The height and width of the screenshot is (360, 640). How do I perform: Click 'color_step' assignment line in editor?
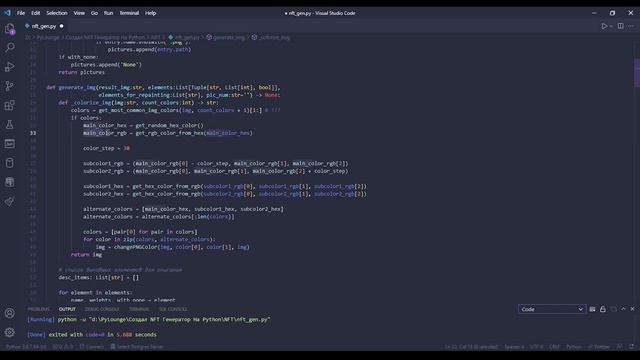(x=107, y=148)
